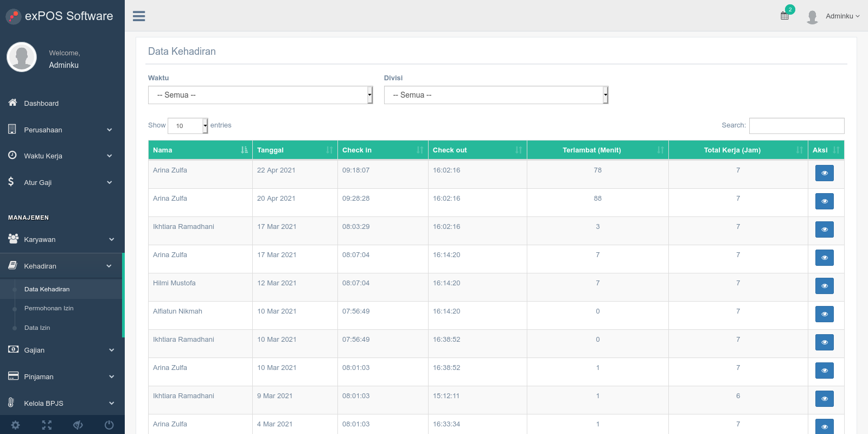
Task: Click the exPOS Software logo
Action: 60,16
